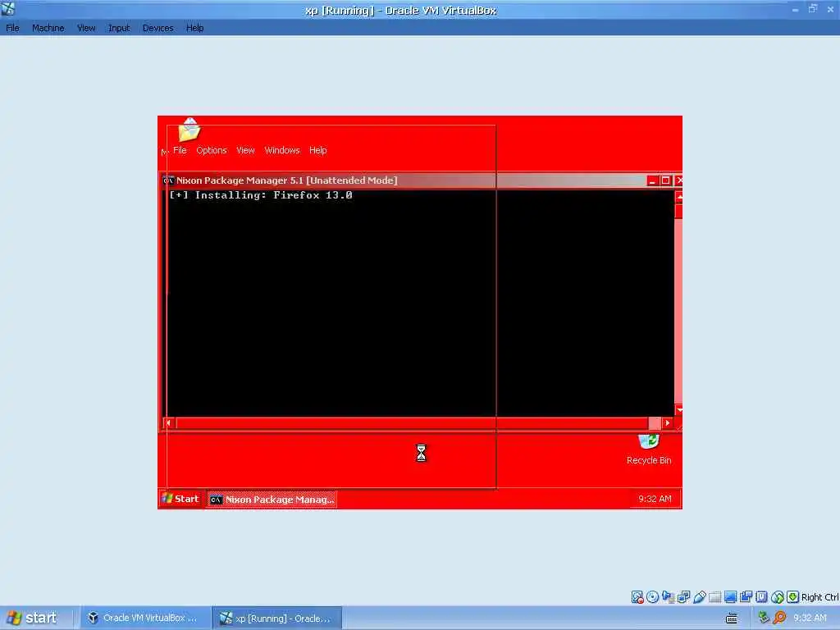This screenshot has height=630, width=840.
Task: Click console horizontal scrollbar right arrow
Action: [667, 422]
